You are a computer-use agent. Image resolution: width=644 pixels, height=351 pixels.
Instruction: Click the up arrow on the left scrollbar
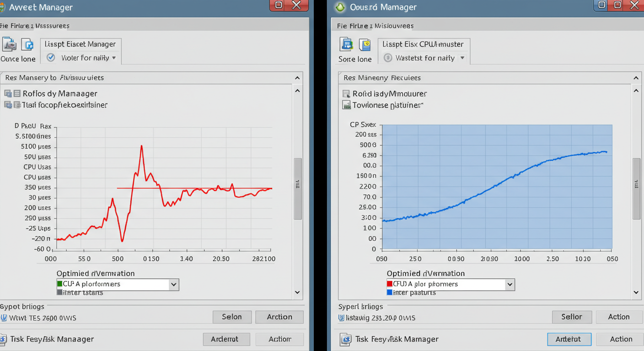click(297, 90)
